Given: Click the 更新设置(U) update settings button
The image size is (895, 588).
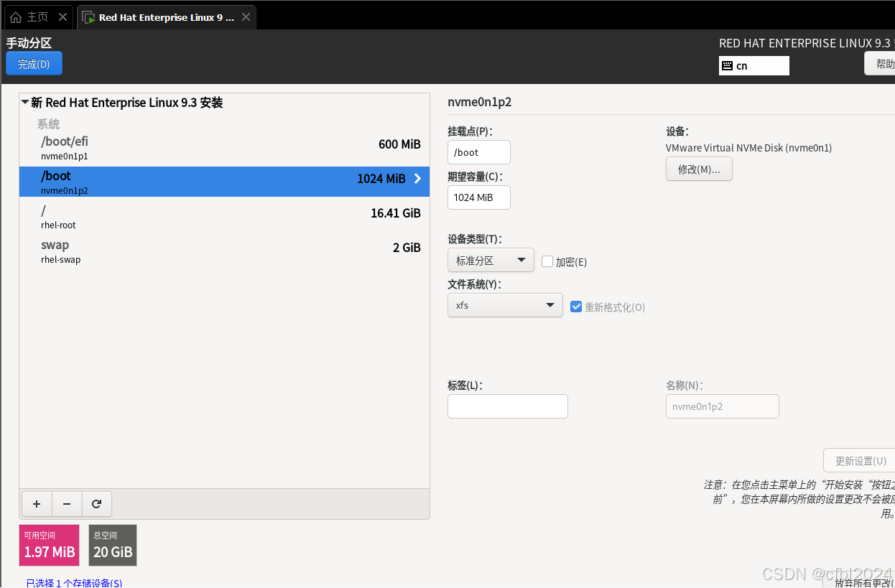Looking at the screenshot, I should (x=860, y=461).
